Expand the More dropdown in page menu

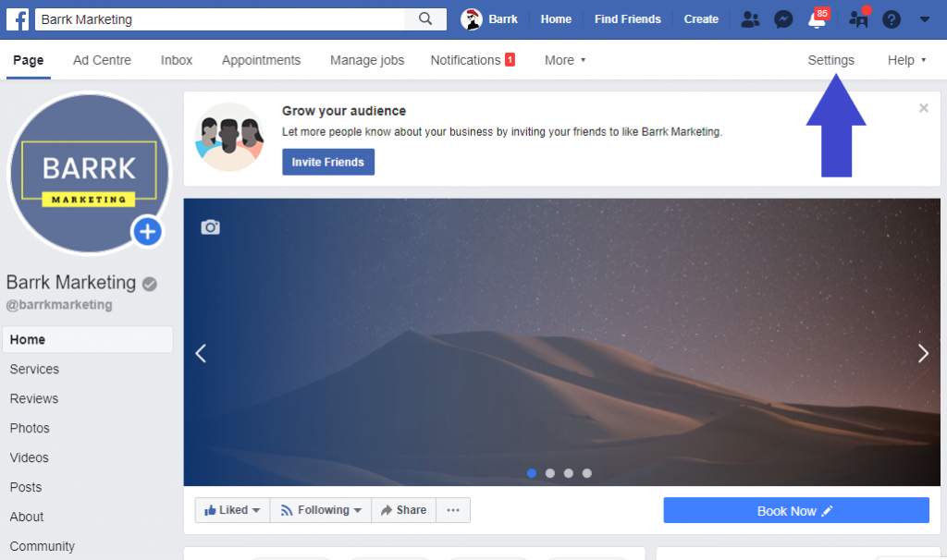click(x=565, y=60)
